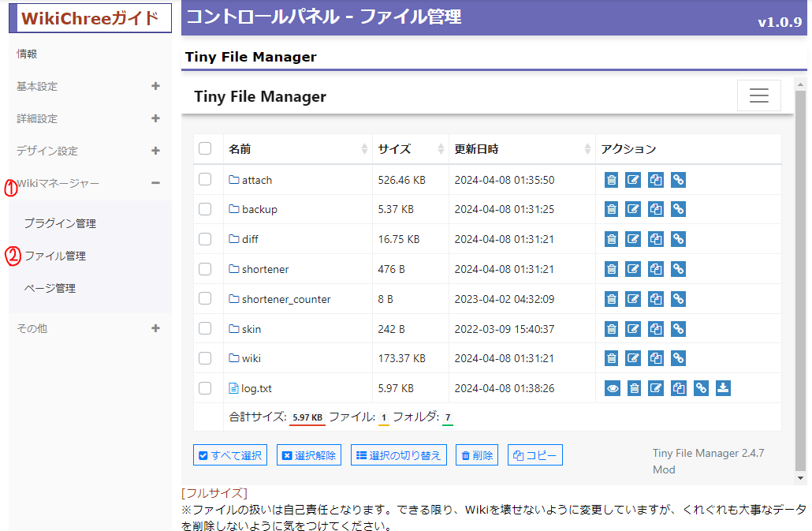The image size is (812, 531).
Task: Open the Tiny File Manager hamburger menu
Action: coord(758,96)
